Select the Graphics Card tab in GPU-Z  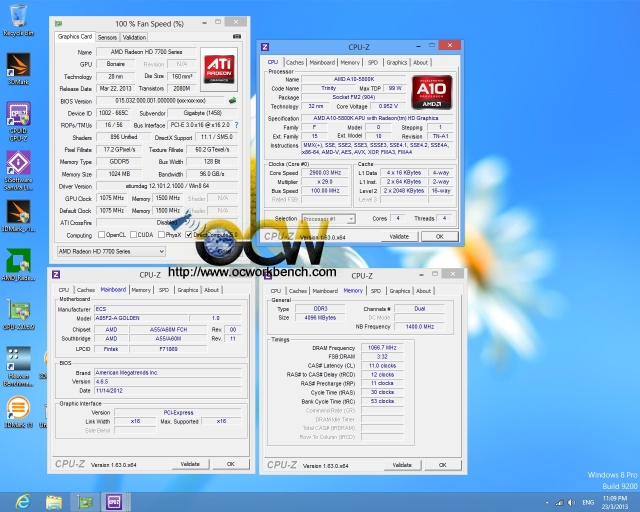pos(75,36)
